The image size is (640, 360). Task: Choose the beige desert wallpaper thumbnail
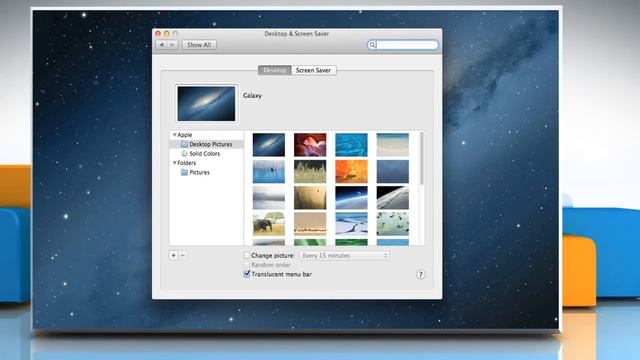[310, 224]
